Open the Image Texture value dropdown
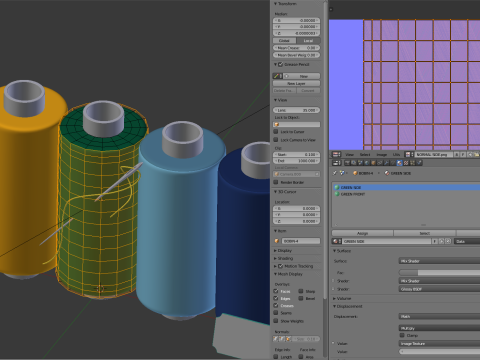 pos(439,343)
